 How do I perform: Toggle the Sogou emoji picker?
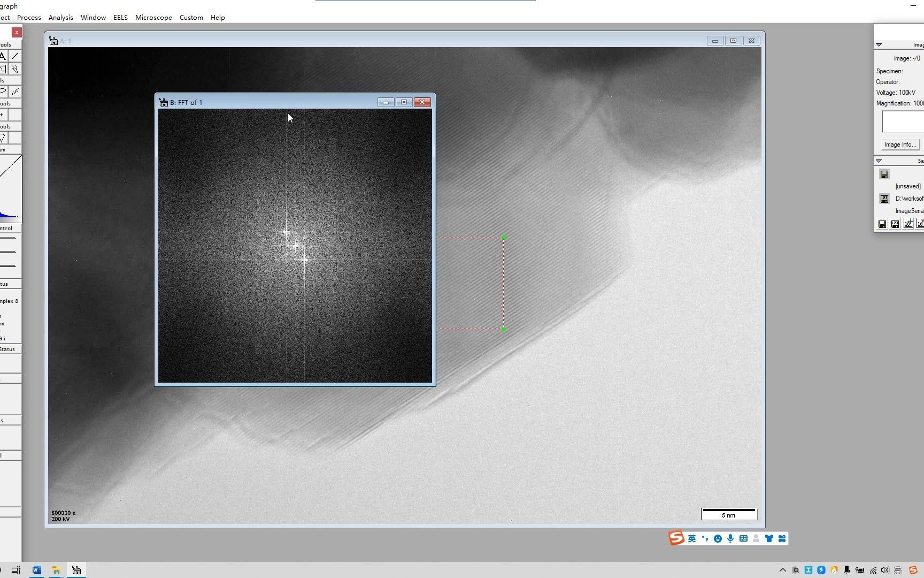[718, 538]
